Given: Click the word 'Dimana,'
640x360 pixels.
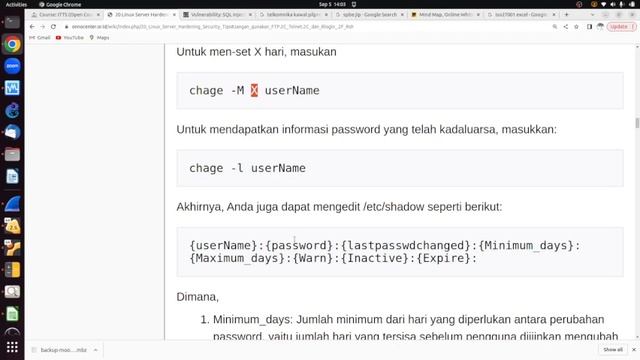Looking at the screenshot, I should coord(198,297).
